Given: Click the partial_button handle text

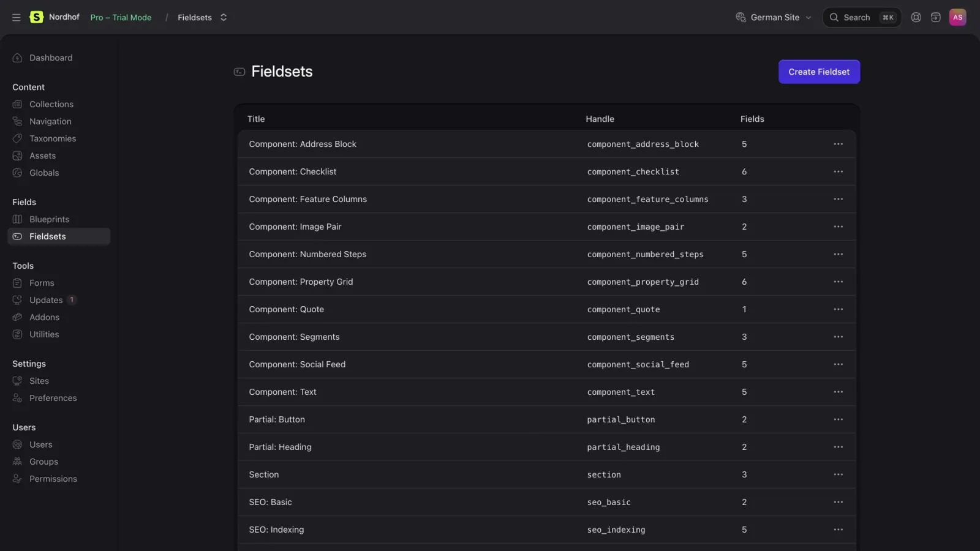Looking at the screenshot, I should [x=621, y=419].
